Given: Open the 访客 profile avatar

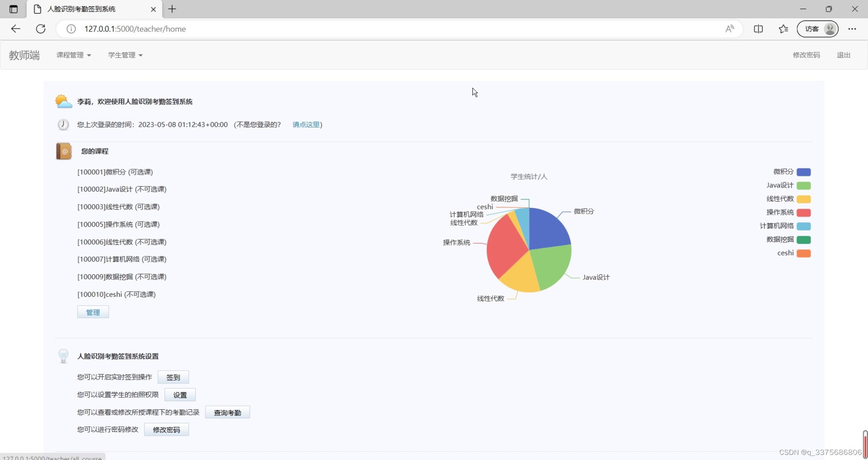Looking at the screenshot, I should pos(817,29).
